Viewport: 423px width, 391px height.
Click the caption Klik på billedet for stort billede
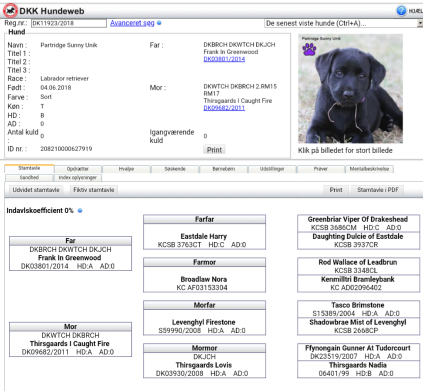[345, 150]
